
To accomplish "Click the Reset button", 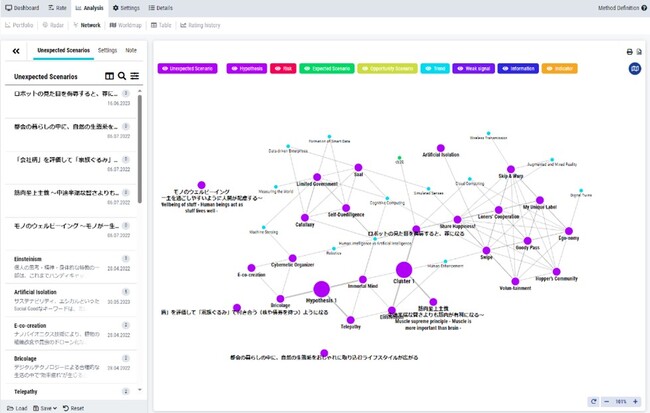I will [73, 408].
